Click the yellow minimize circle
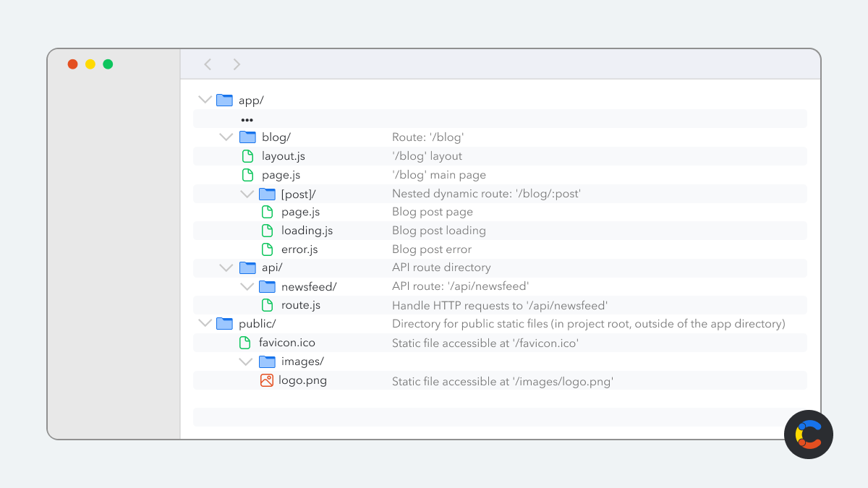 pyautogui.click(x=90, y=64)
